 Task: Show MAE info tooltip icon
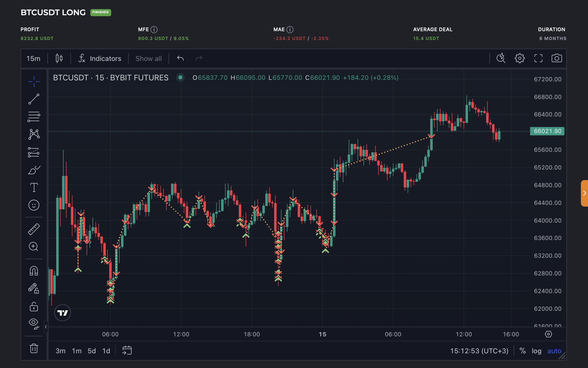pos(290,29)
